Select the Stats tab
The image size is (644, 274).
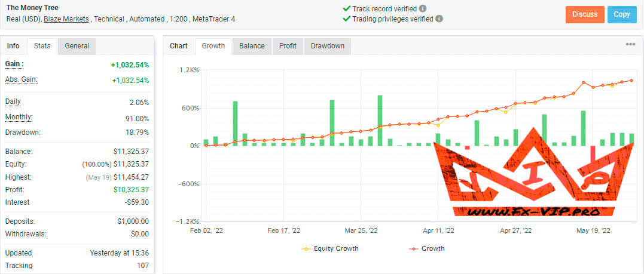coord(42,46)
